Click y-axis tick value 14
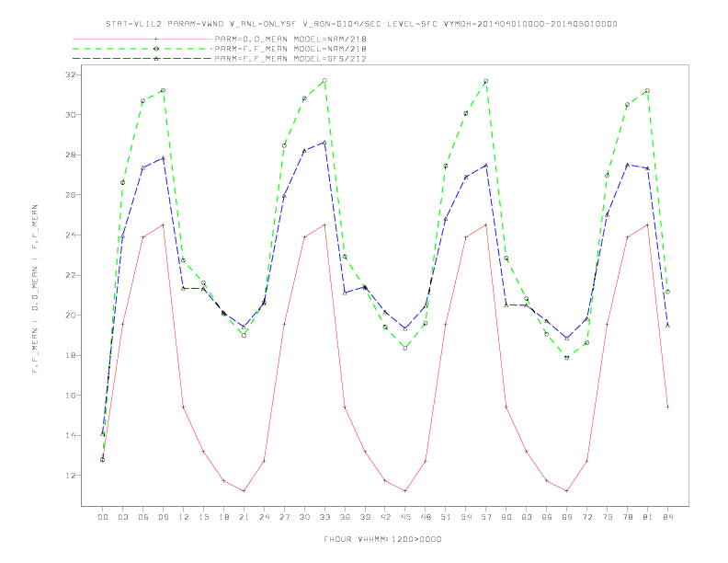The width and height of the screenshot is (728, 563). 71,435
